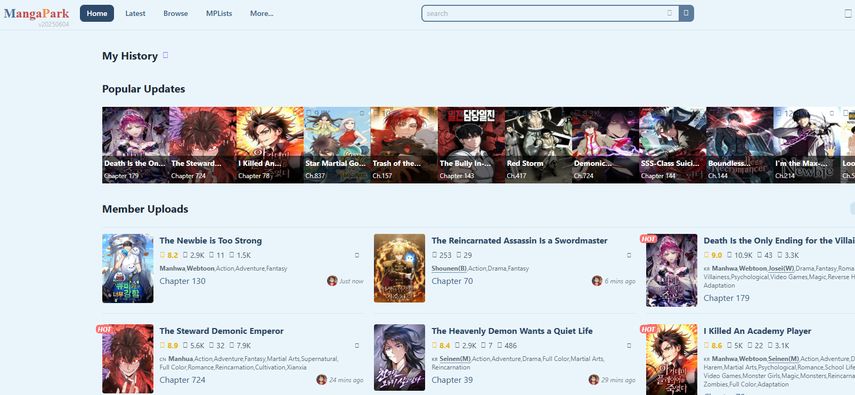Click uploader avatar next to 'Just now'

tap(332, 281)
